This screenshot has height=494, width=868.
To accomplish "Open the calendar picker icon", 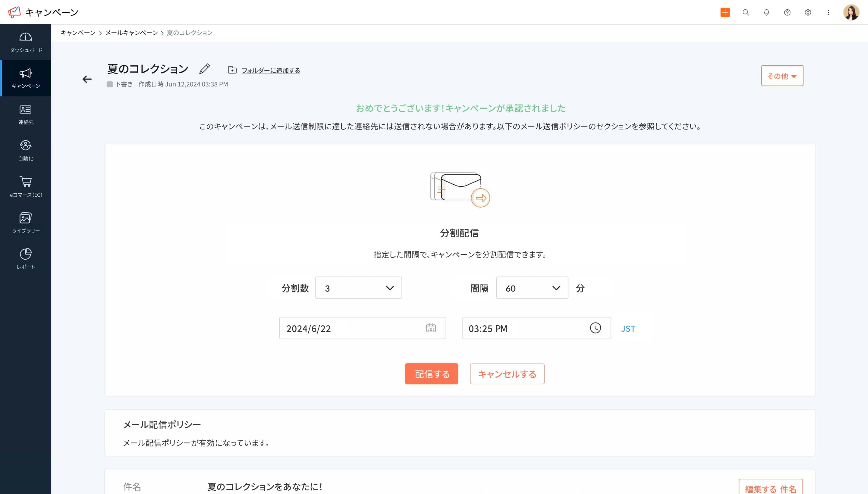I will click(430, 328).
